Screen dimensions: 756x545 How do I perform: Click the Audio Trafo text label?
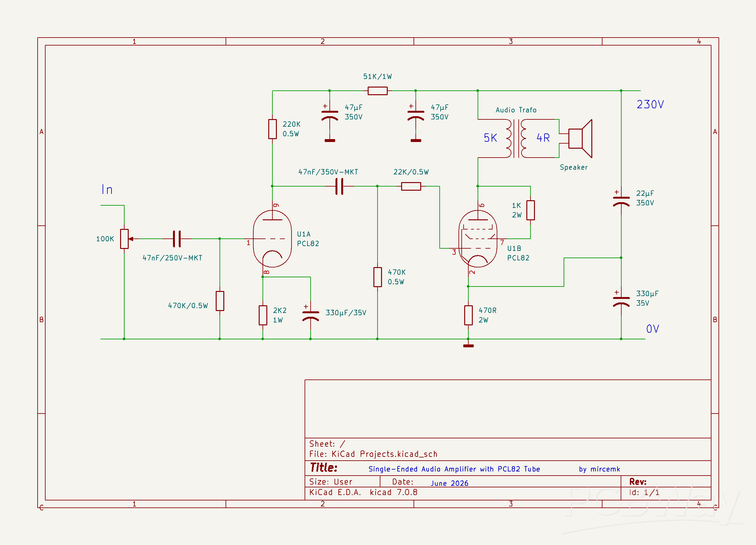pos(516,110)
